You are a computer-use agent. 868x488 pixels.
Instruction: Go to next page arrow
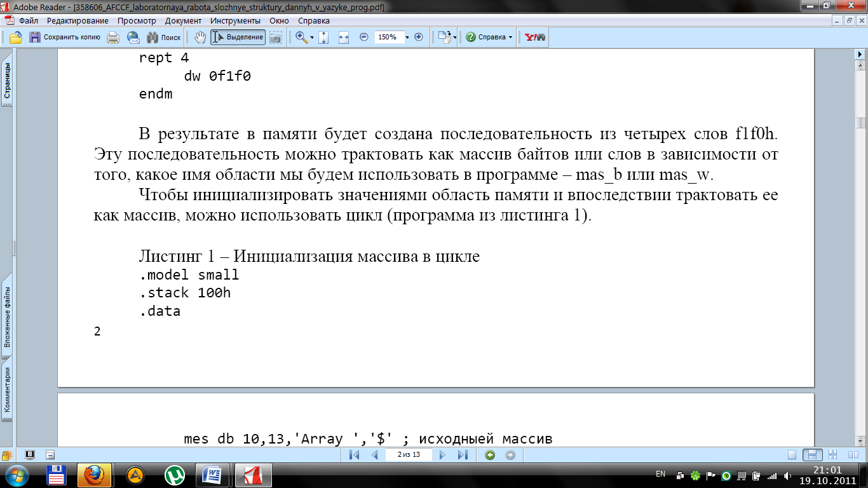click(443, 455)
